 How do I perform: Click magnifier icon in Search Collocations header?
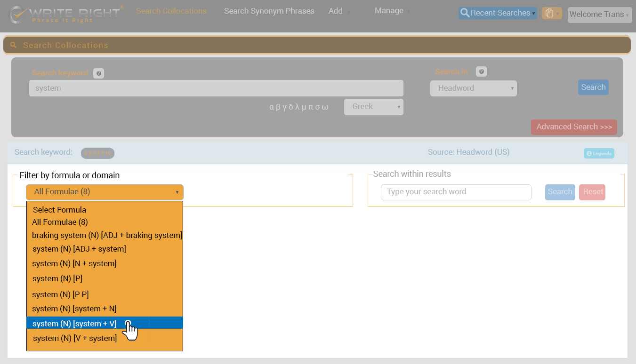[x=13, y=45]
